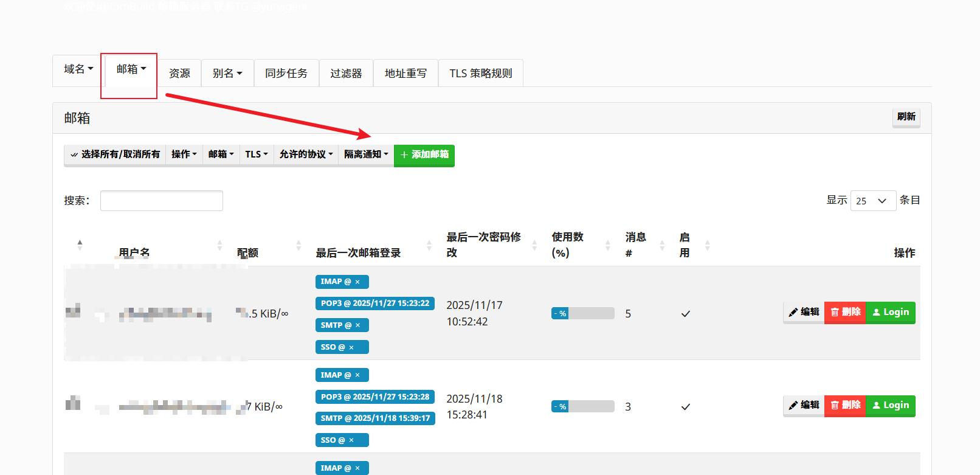Click the green 添加邮箱 button

(x=424, y=154)
